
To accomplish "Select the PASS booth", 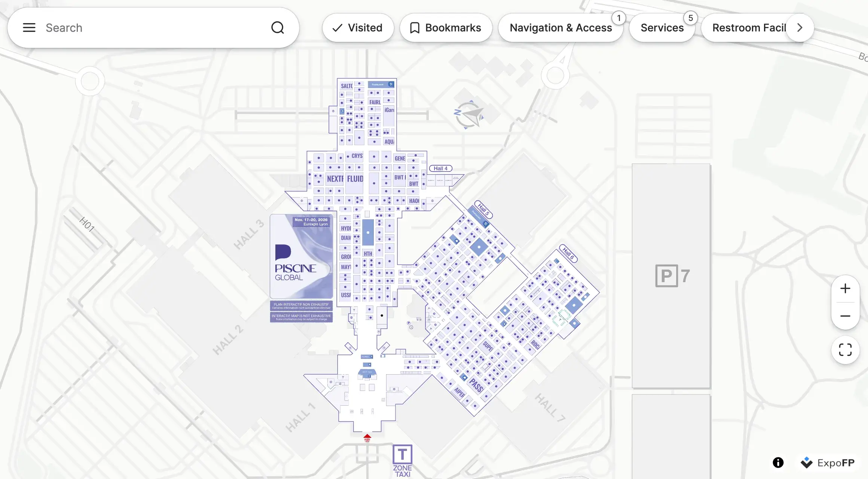I will [x=476, y=385].
